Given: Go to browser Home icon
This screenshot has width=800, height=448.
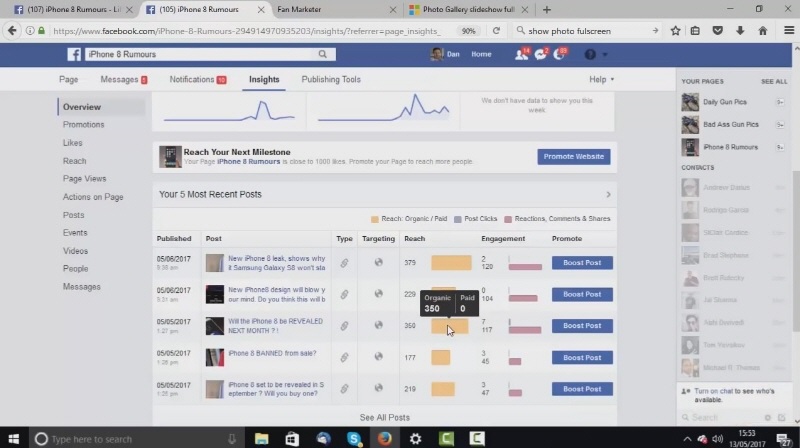Looking at the screenshot, I should coord(763,31).
